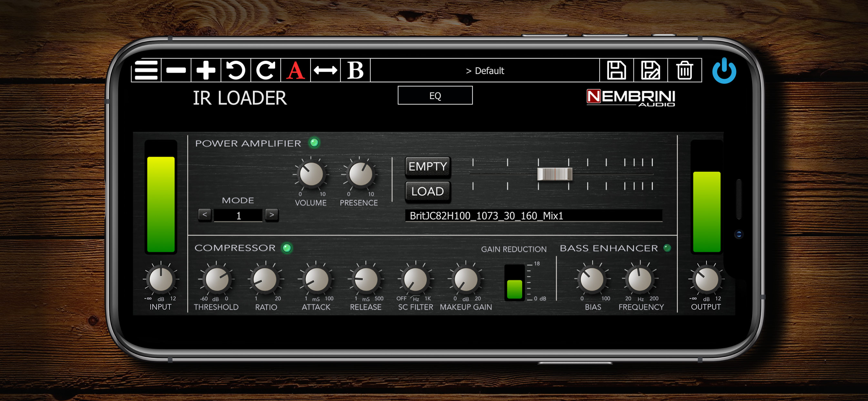Viewport: 868px width, 401px height.
Task: Click the compressor Release knob
Action: [366, 279]
